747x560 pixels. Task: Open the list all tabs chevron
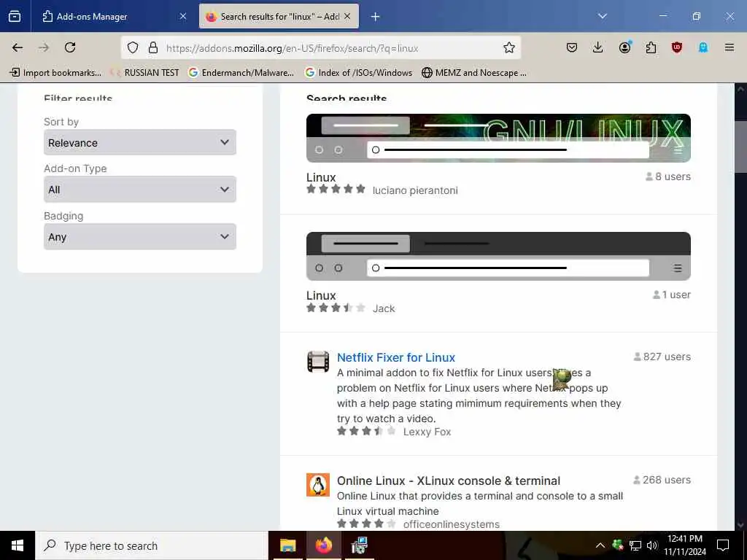point(603,16)
